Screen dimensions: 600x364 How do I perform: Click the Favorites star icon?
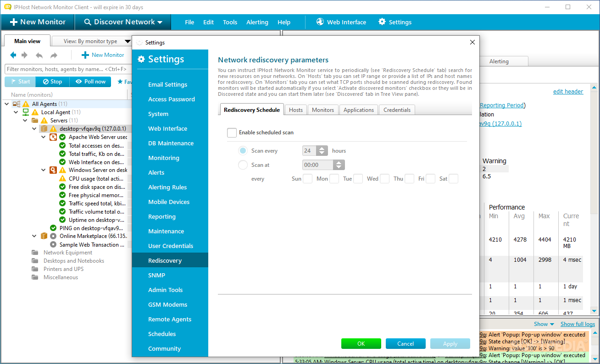tap(120, 82)
